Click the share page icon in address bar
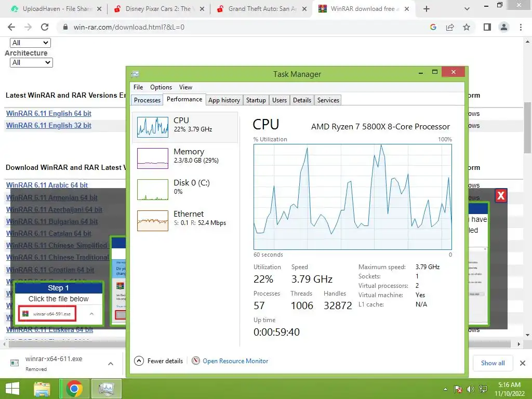Viewport: 532px width, 399px height. point(450,27)
